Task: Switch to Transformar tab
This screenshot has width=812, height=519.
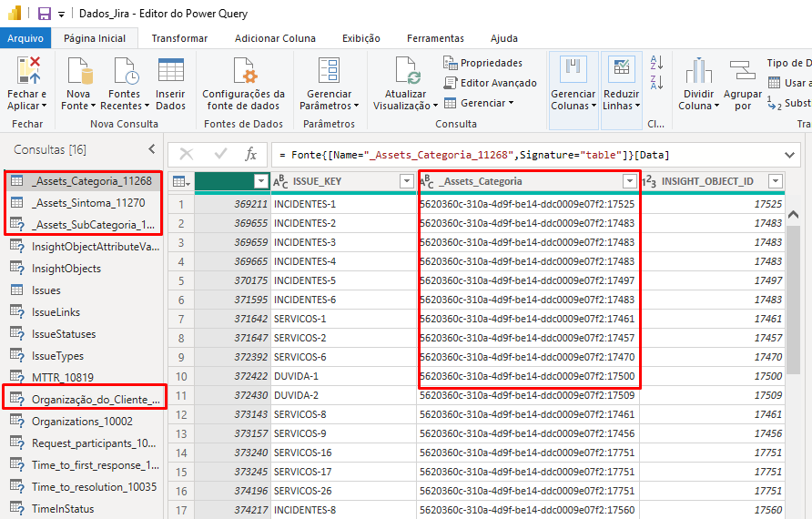Action: click(x=179, y=38)
